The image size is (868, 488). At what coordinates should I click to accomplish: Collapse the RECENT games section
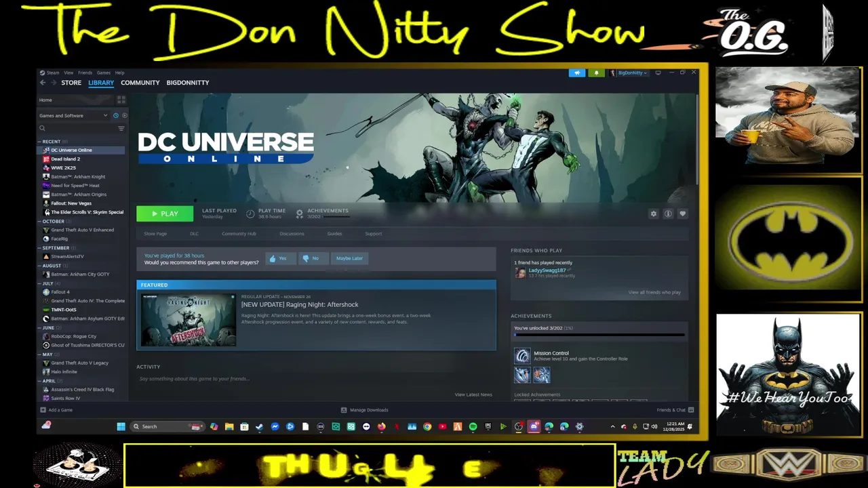click(39, 142)
